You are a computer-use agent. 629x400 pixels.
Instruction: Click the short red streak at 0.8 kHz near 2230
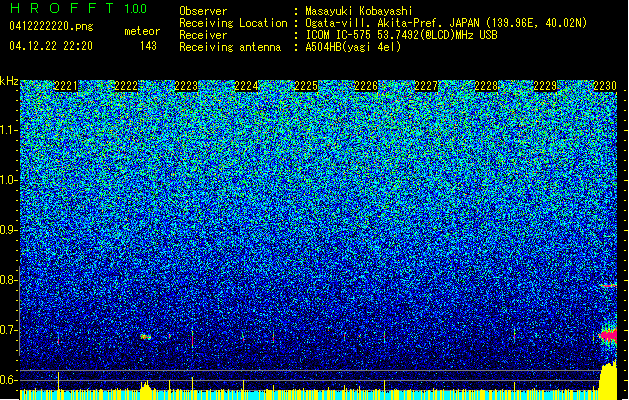(608, 286)
